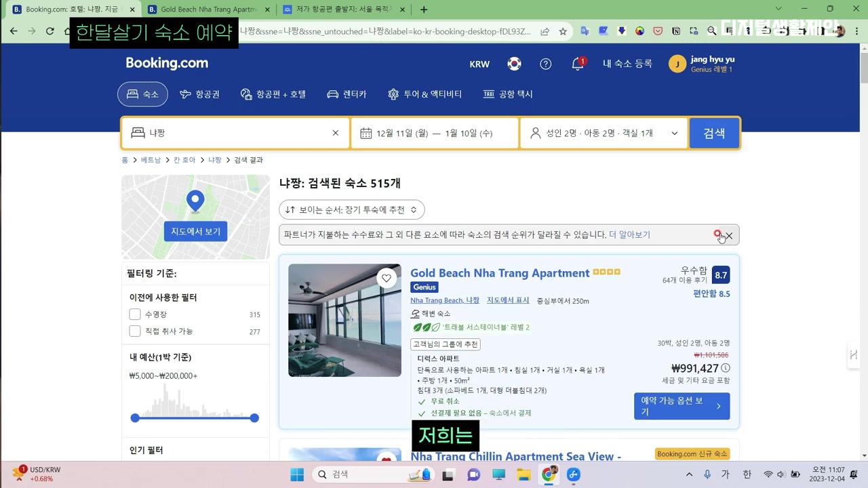
Task: Open the blue download arrow extension
Action: tap(622, 31)
